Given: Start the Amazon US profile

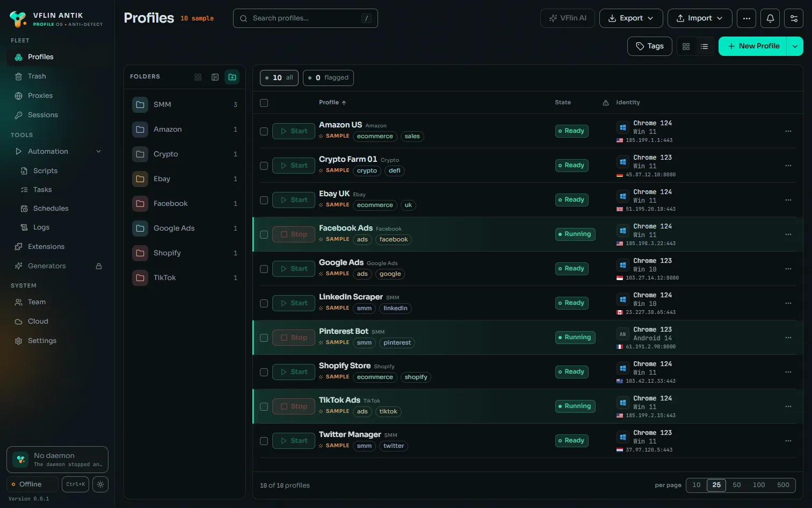Looking at the screenshot, I should click(294, 131).
